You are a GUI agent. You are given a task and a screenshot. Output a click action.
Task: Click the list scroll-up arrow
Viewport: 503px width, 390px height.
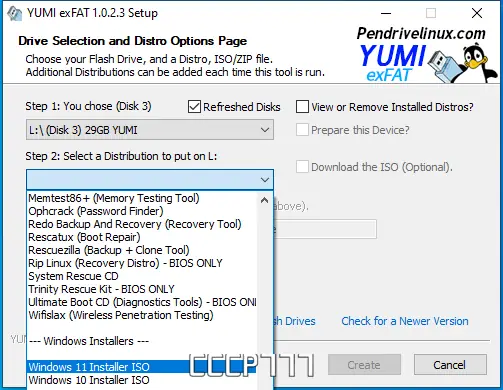pos(264,200)
